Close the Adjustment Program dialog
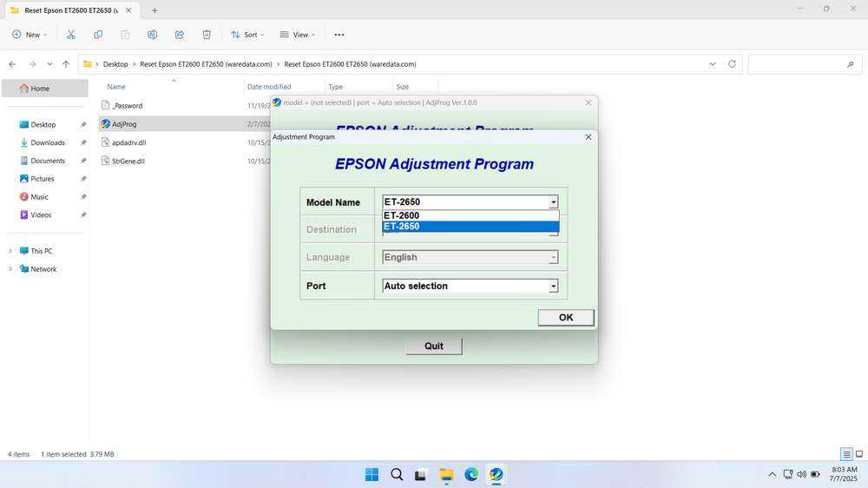 pos(589,137)
